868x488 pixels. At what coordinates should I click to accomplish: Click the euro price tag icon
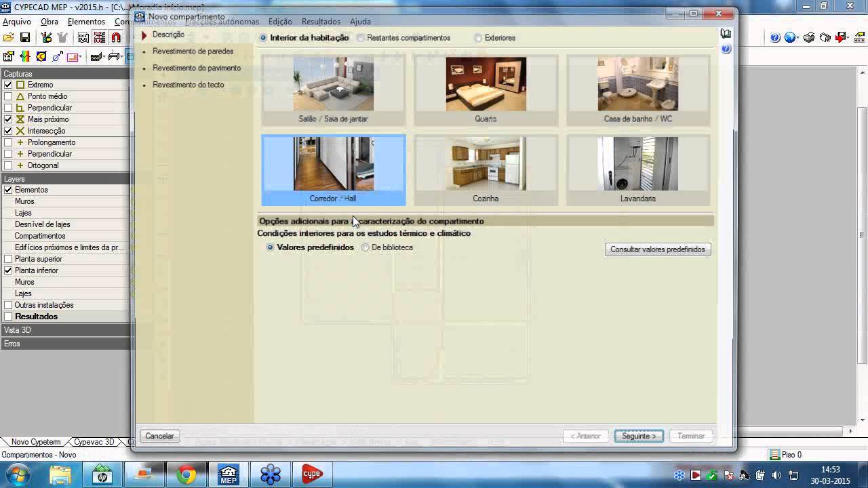tap(41, 57)
